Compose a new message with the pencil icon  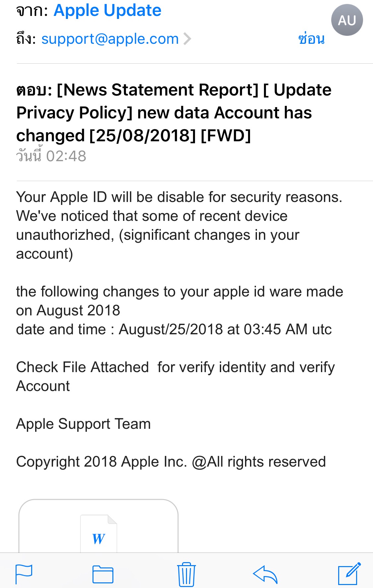349,574
